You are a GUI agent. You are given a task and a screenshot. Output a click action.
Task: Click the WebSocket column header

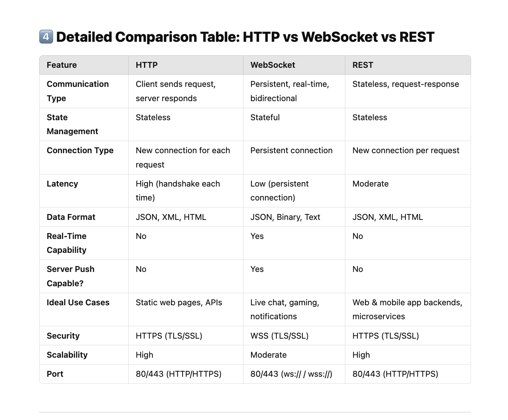coord(273,65)
